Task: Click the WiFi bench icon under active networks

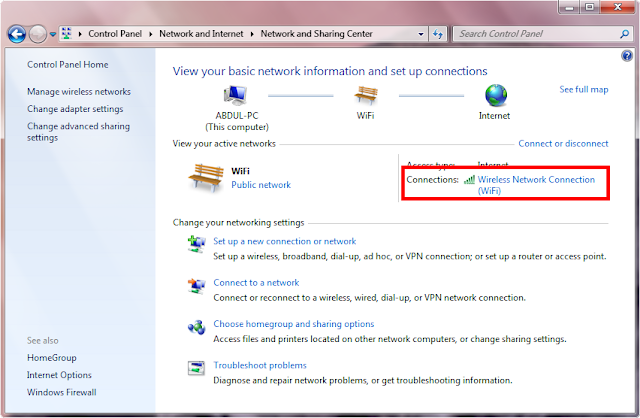Action: pyautogui.click(x=206, y=178)
